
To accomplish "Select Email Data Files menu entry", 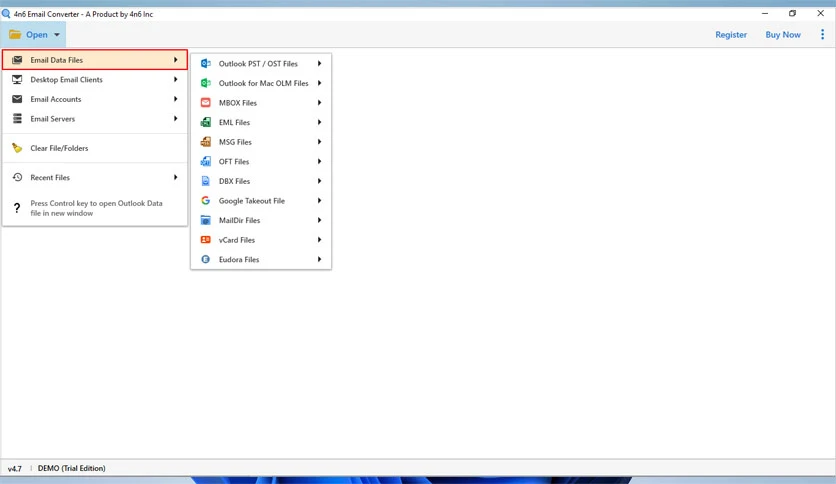I will pyautogui.click(x=95, y=60).
